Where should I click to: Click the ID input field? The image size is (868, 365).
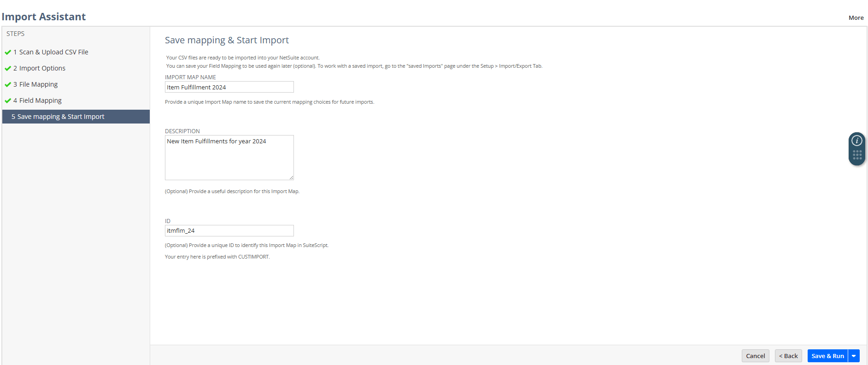tap(229, 230)
